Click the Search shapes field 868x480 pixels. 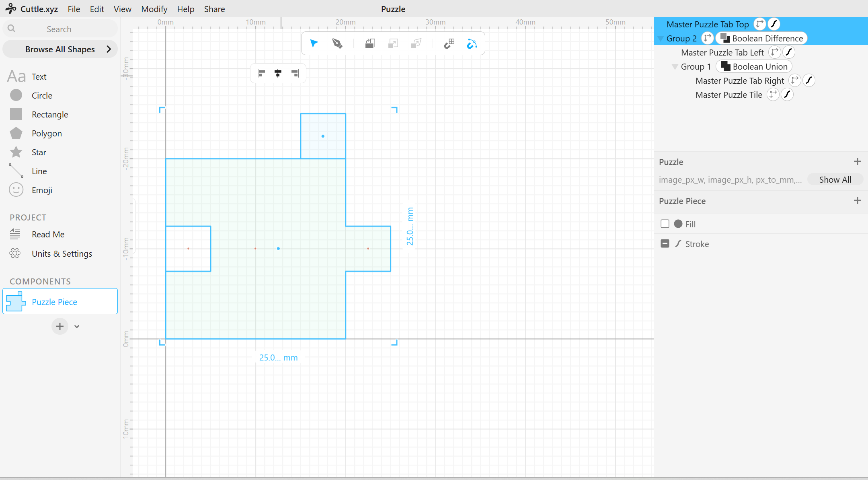pos(60,29)
